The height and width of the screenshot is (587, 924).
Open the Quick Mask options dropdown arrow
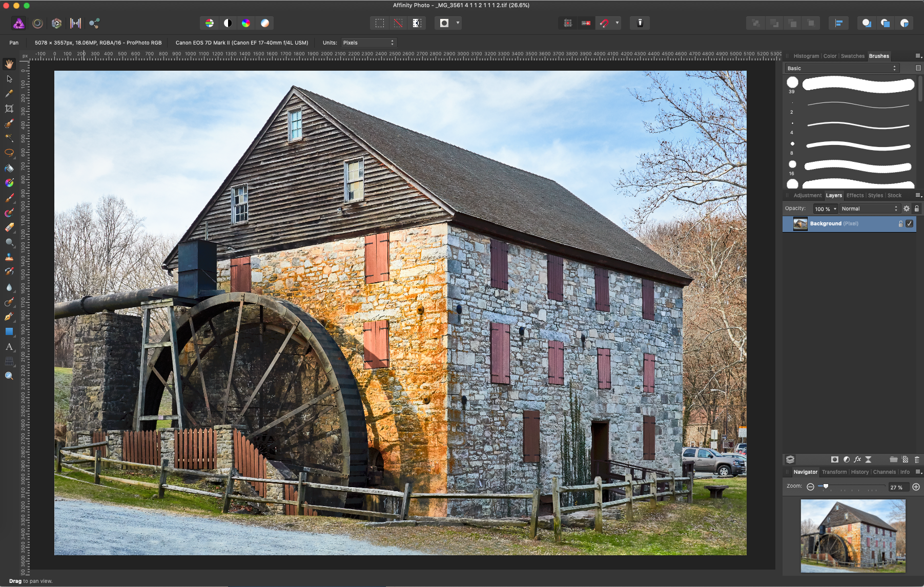click(458, 23)
